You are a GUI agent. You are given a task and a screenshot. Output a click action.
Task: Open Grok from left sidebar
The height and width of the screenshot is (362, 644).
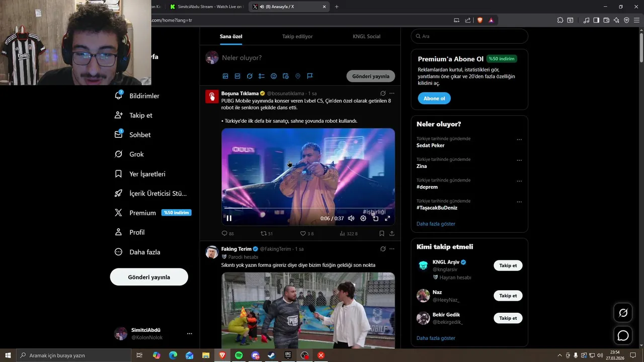coord(129,154)
